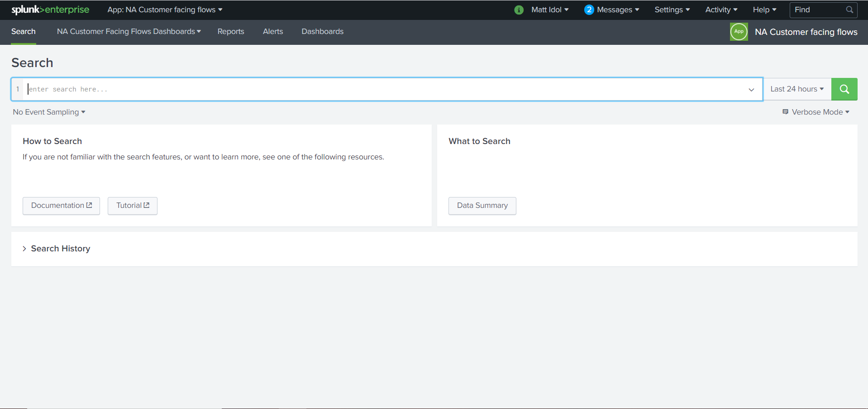Open the Tutorial link button
Image resolution: width=868 pixels, height=409 pixels.
(133, 206)
